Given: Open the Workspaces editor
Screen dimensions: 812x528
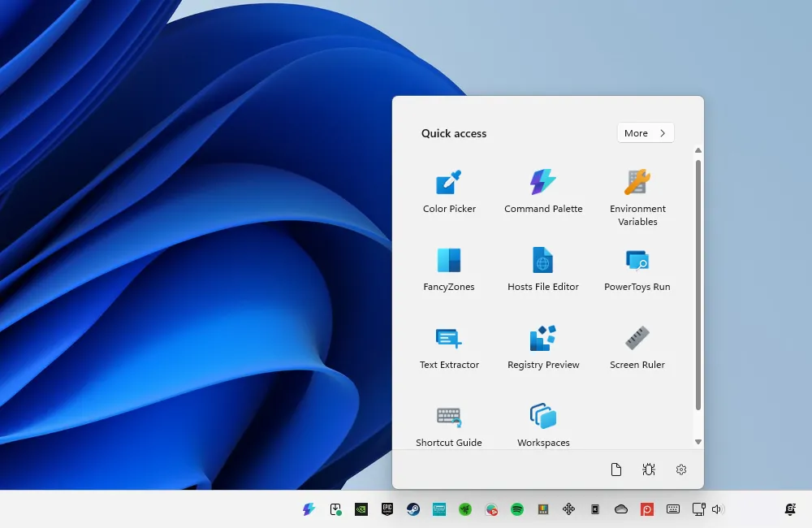Looking at the screenshot, I should click(543, 426).
